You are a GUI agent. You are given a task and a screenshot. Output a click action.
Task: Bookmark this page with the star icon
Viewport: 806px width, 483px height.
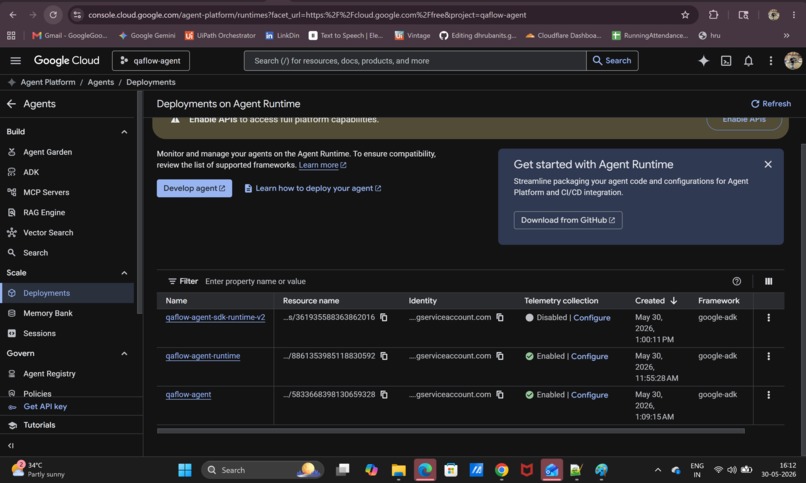[x=685, y=15]
